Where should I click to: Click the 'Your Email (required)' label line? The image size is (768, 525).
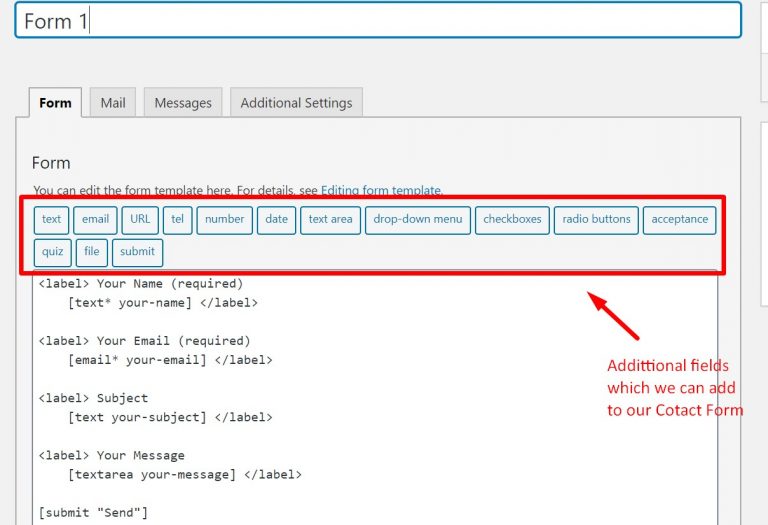tap(144, 341)
